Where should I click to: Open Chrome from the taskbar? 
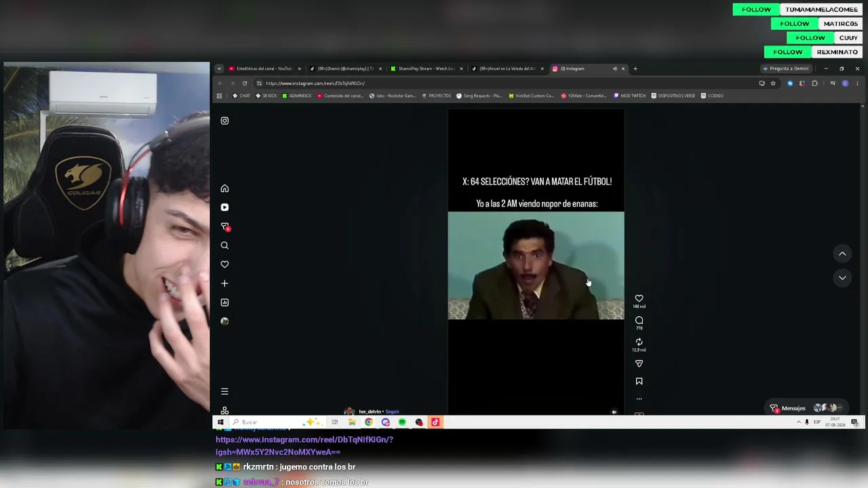pos(368,422)
